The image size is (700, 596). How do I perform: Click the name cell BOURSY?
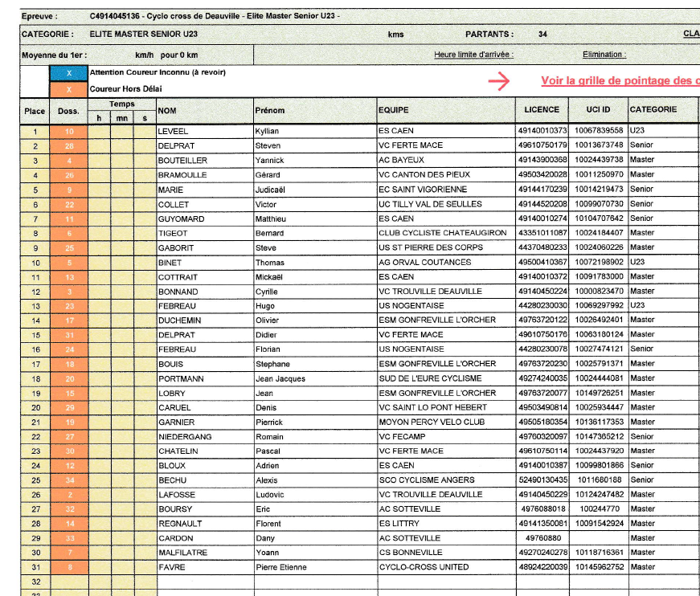pos(205,509)
